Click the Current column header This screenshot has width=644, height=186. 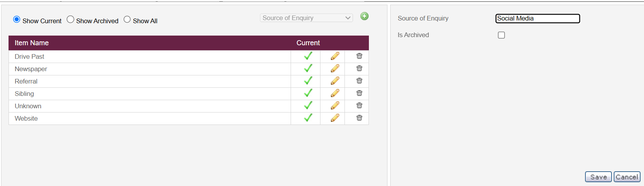[x=308, y=43]
